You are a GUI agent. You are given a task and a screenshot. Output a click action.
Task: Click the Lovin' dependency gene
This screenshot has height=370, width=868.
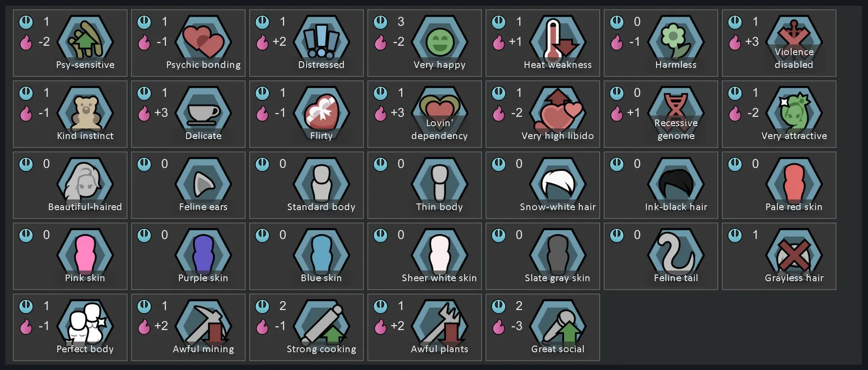[440, 112]
